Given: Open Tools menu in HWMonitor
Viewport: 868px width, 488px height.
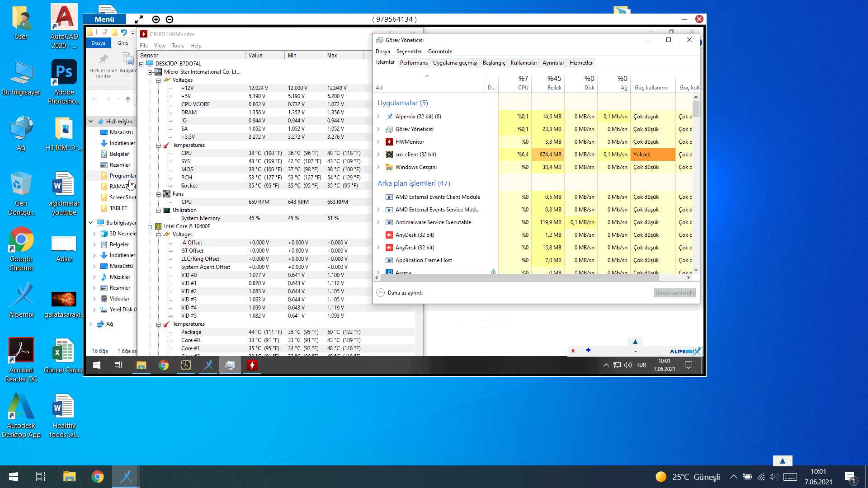Looking at the screenshot, I should click(178, 46).
